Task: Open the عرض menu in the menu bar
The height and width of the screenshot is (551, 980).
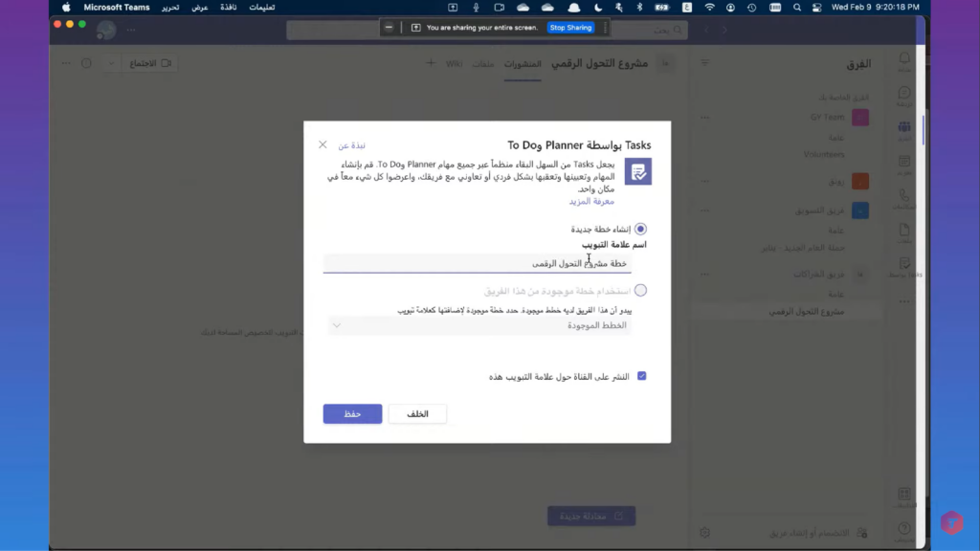Action: [199, 8]
